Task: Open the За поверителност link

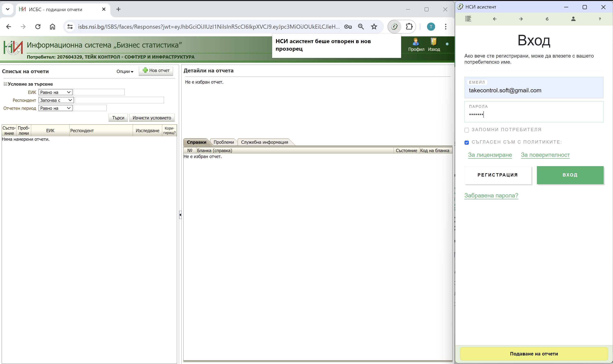Action: pos(545,155)
